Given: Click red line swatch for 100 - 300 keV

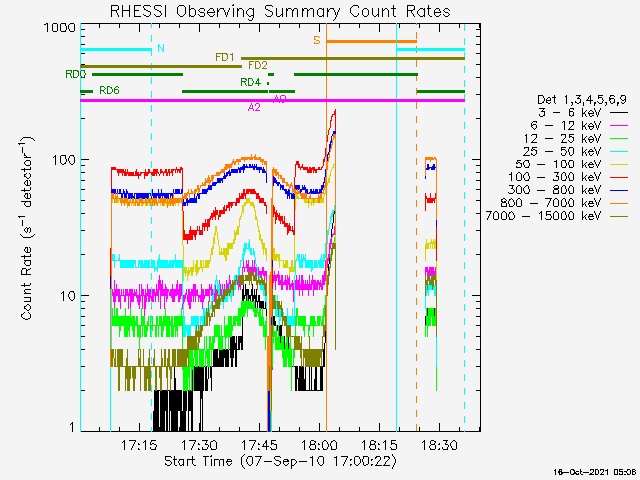Looking at the screenshot, I should pos(619,178).
